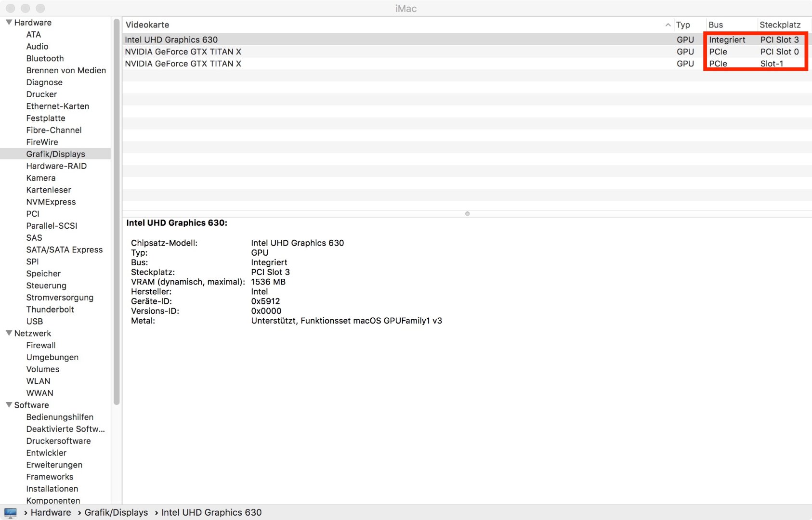Select Festplatte in the sidebar
This screenshot has width=812, height=520.
pos(46,118)
